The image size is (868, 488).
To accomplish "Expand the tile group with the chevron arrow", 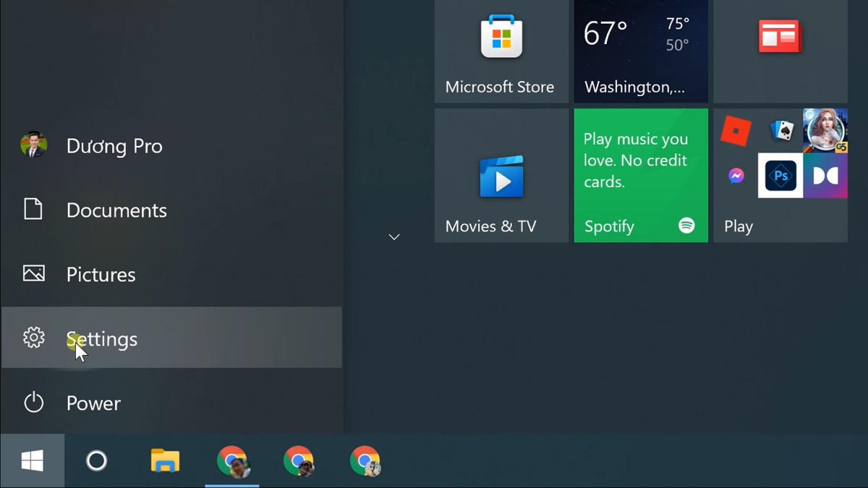I will (x=394, y=237).
